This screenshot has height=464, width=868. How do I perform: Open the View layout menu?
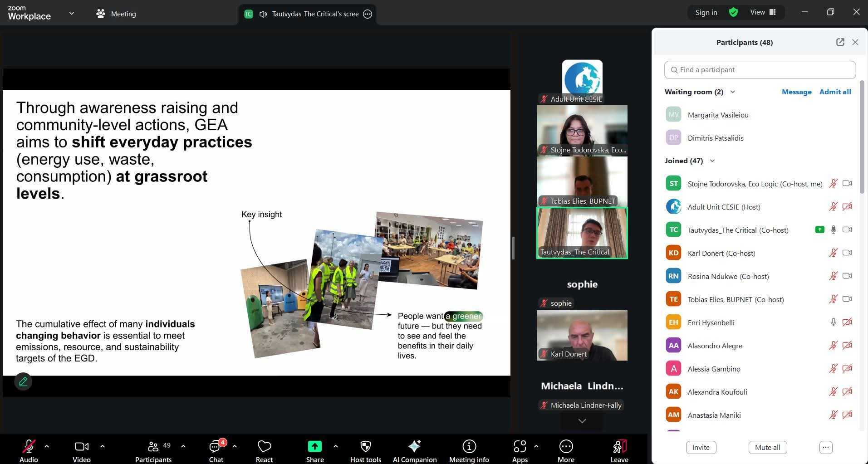pyautogui.click(x=763, y=12)
